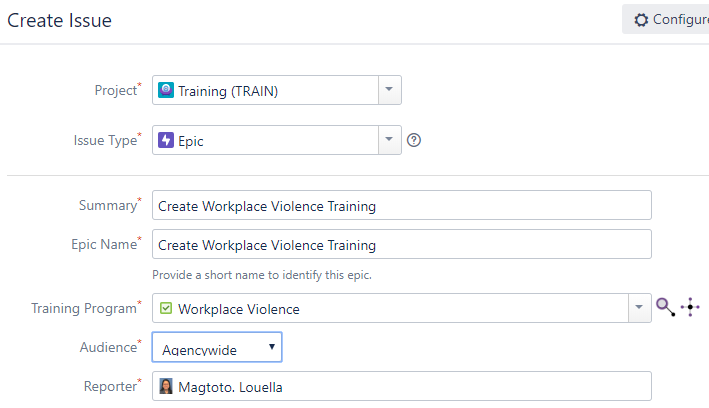Screen dimensions: 709x408
Task: Focus the Summary text field
Action: pos(402,205)
